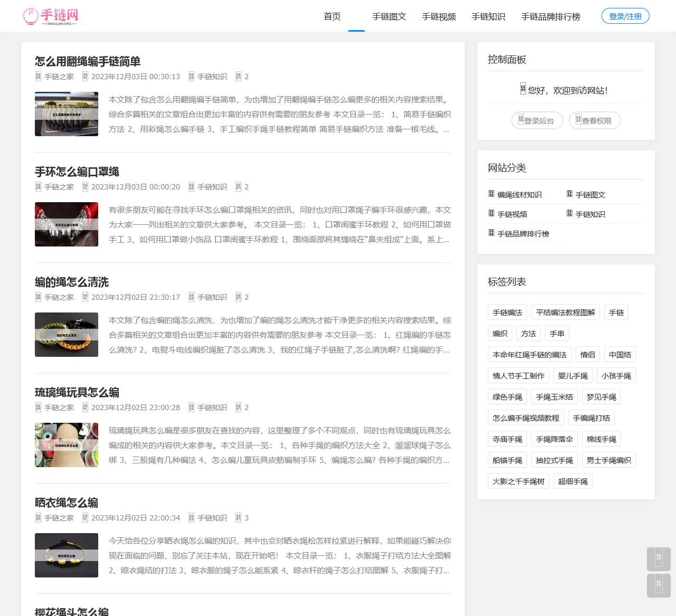Go to 手链图文 in top navigation

(x=389, y=16)
